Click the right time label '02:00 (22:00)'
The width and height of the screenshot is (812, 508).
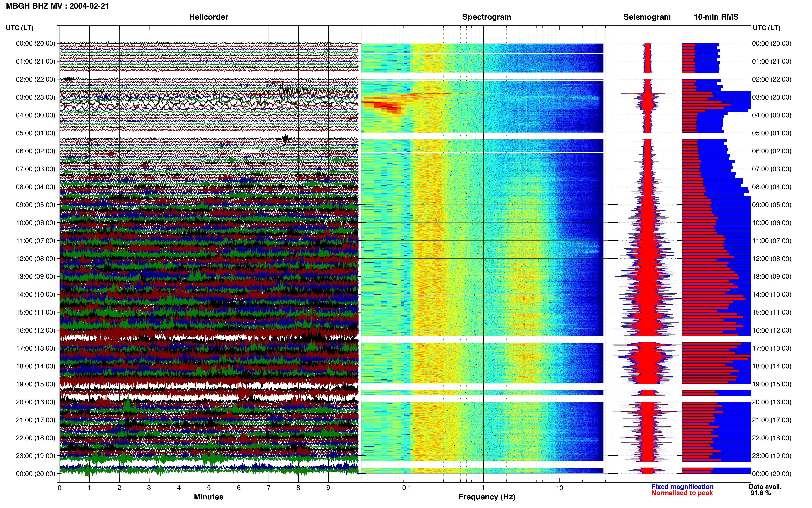coord(772,79)
